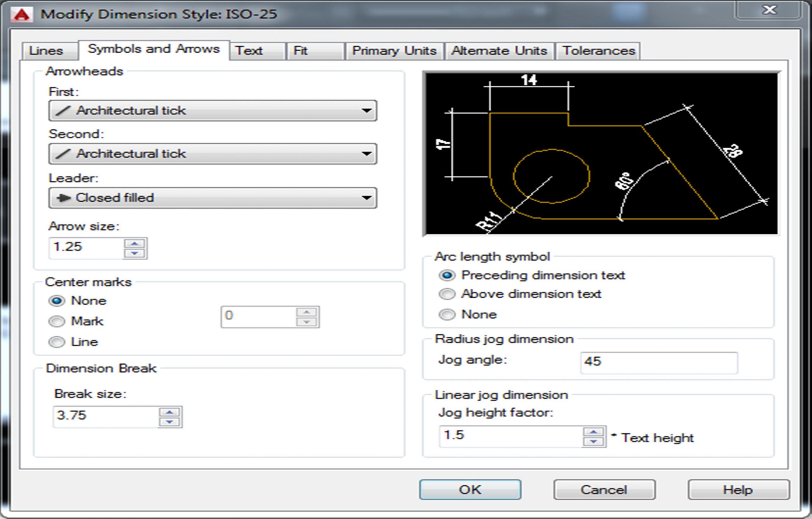Decrease Jog height factor with down arrow

tap(593, 442)
